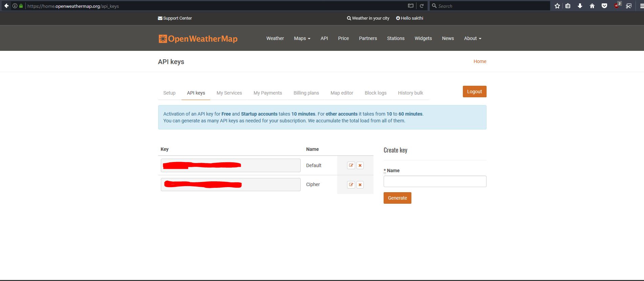
Task: Click the 'Create key' heading
Action: click(395, 150)
